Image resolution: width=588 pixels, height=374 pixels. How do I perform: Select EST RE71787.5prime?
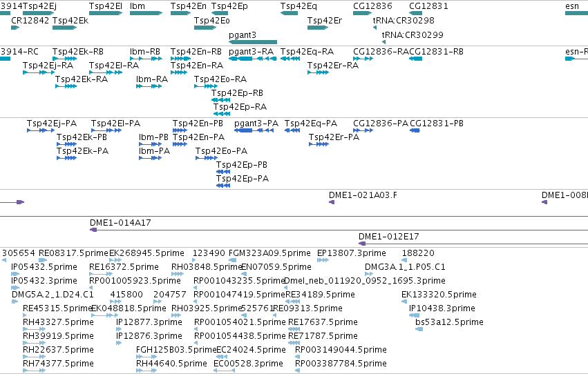click(x=294, y=344)
